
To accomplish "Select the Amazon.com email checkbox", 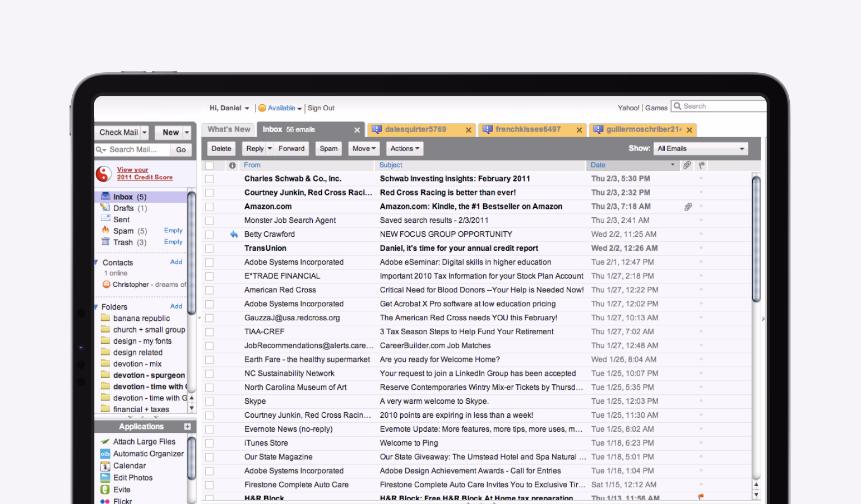I will click(x=209, y=207).
